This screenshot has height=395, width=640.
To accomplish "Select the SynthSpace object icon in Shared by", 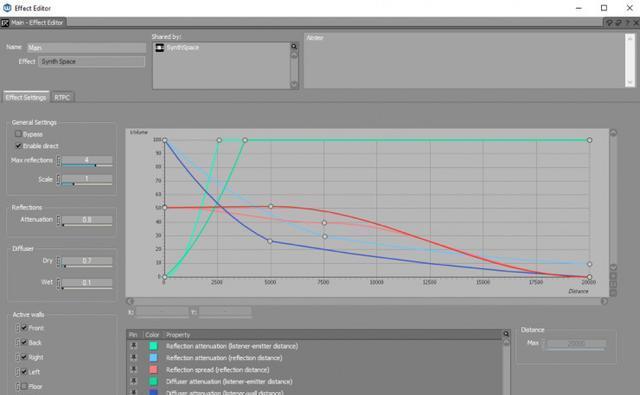I will (x=160, y=48).
